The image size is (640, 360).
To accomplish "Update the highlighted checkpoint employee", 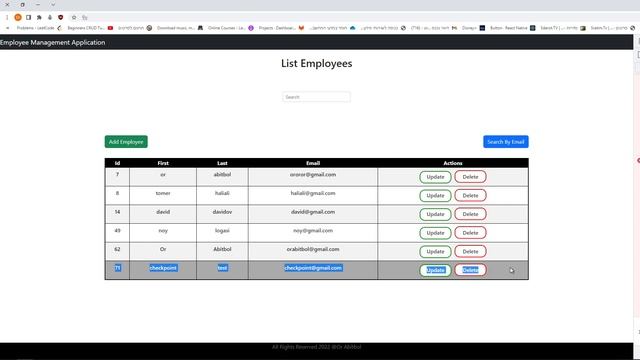I will (435, 270).
